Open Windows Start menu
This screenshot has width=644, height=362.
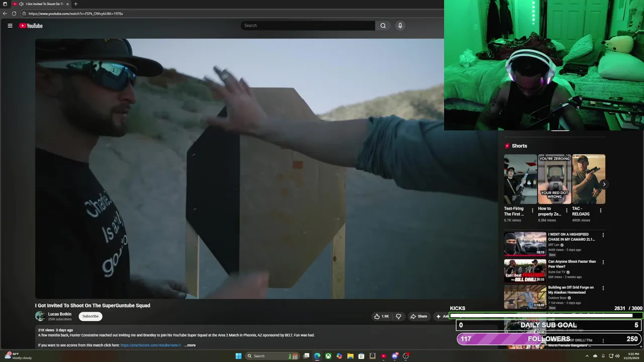[238, 356]
